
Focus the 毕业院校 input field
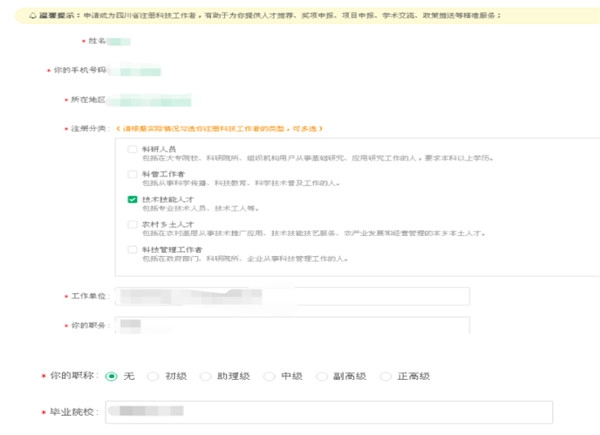click(x=330, y=411)
